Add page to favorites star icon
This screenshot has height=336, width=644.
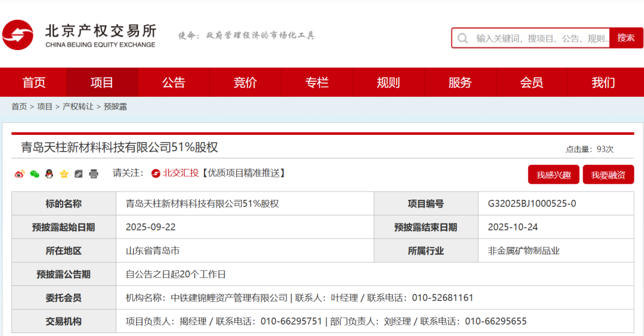[x=64, y=174]
